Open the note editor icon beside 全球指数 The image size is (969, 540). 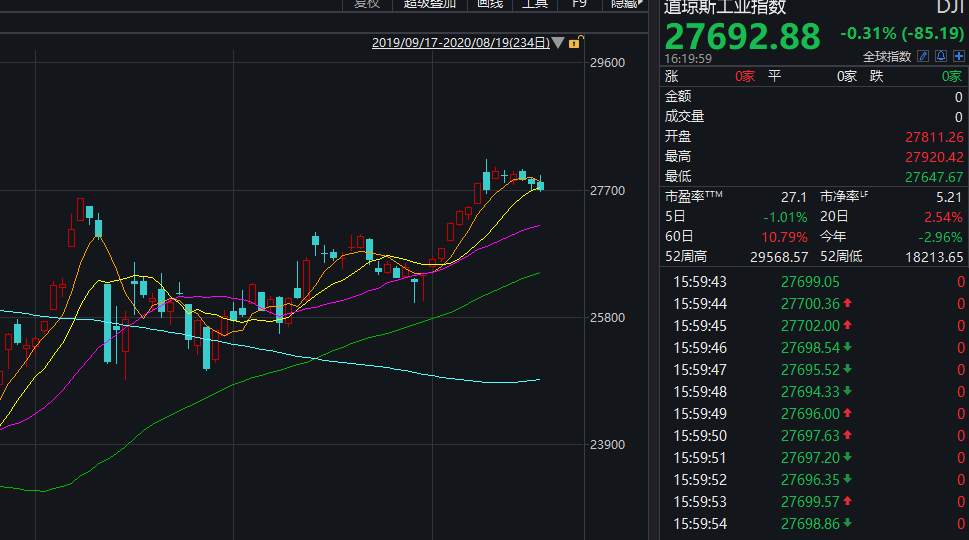[x=924, y=56]
